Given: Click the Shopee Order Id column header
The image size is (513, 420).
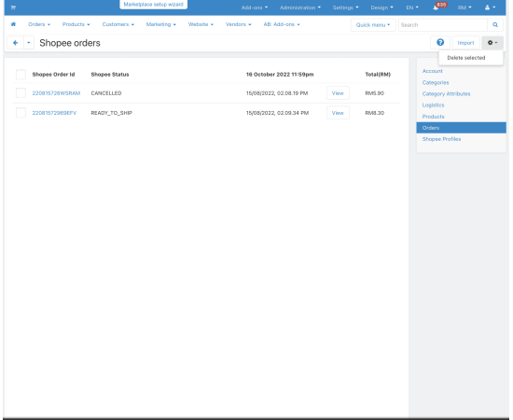Looking at the screenshot, I should [x=53, y=75].
